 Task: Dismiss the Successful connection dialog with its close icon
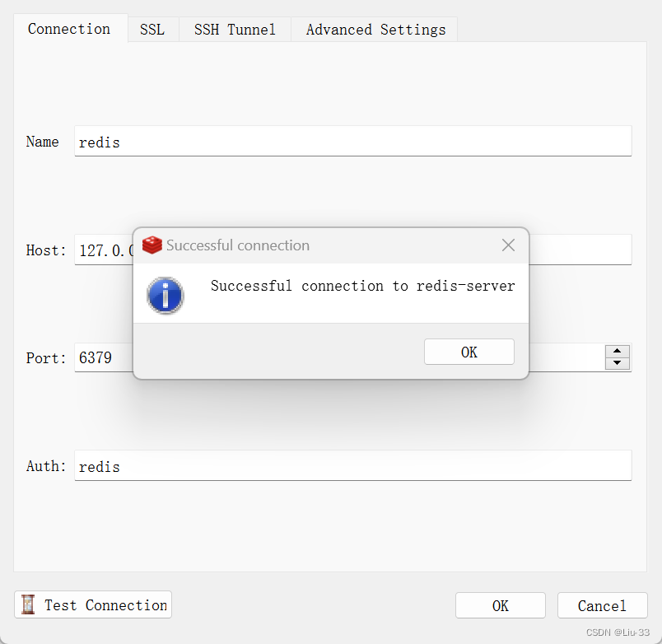508,245
